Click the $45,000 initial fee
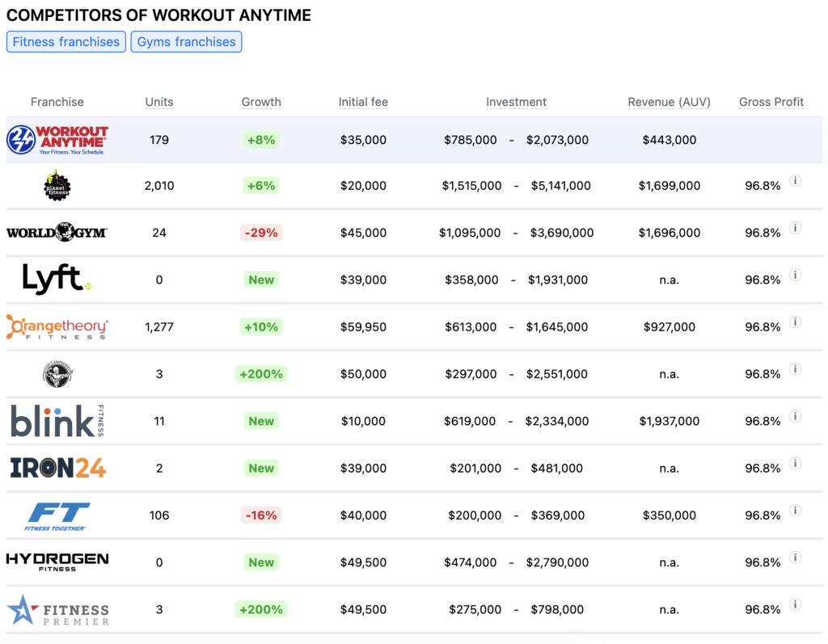The image size is (828, 644). pyautogui.click(x=363, y=233)
